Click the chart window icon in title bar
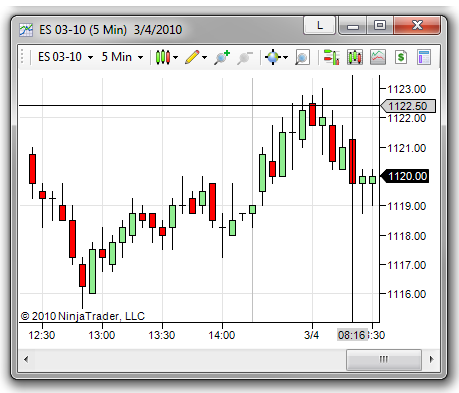This screenshot has height=393, width=459. [x=26, y=30]
